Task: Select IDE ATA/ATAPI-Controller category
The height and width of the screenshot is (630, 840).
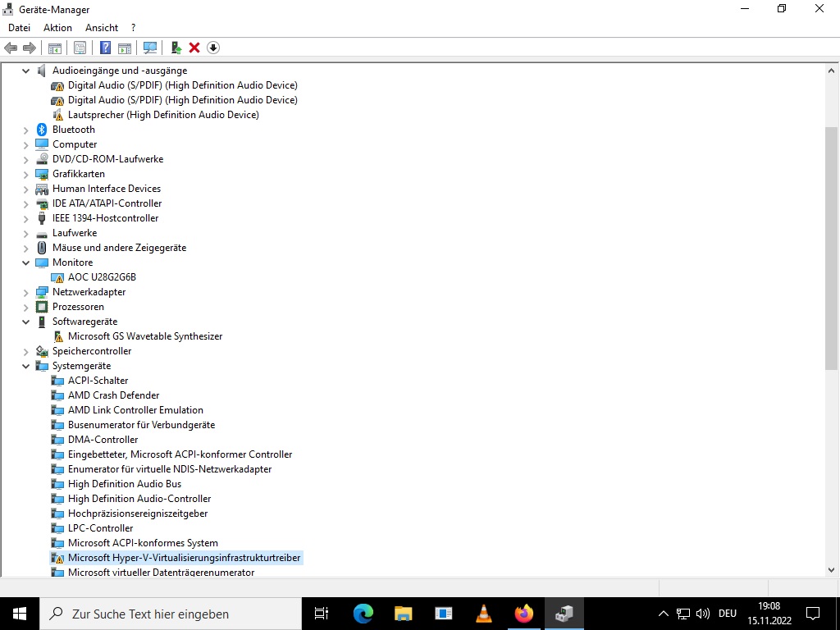Action: 107,203
